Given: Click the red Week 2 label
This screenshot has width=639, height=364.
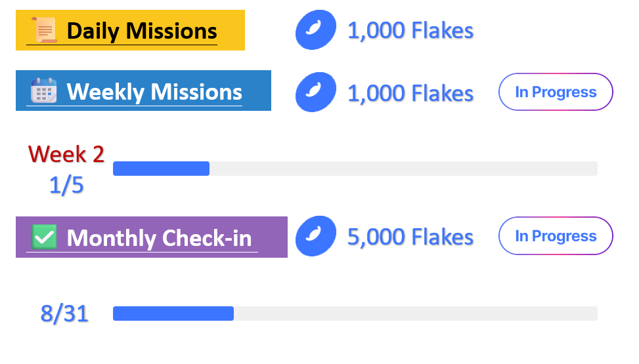Looking at the screenshot, I should coord(66,154).
